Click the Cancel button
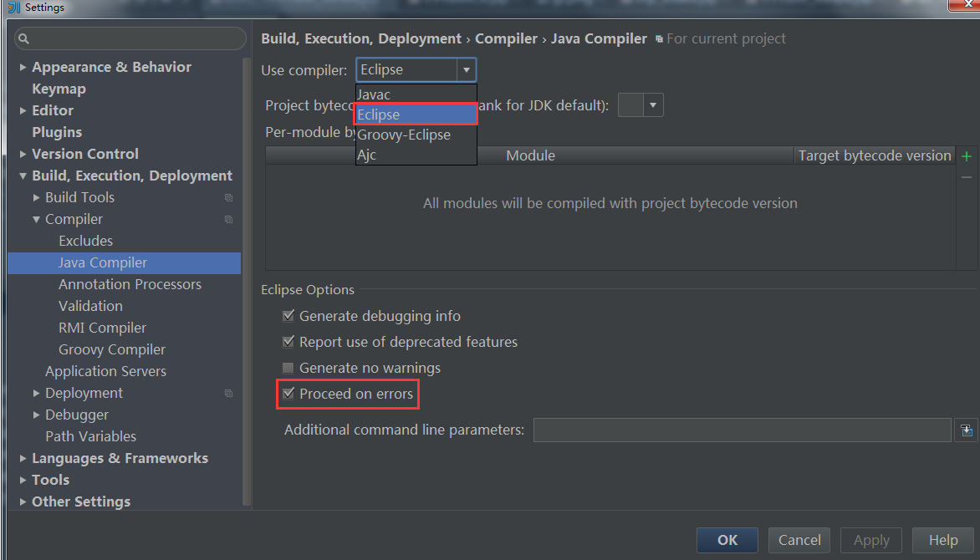 tap(799, 540)
